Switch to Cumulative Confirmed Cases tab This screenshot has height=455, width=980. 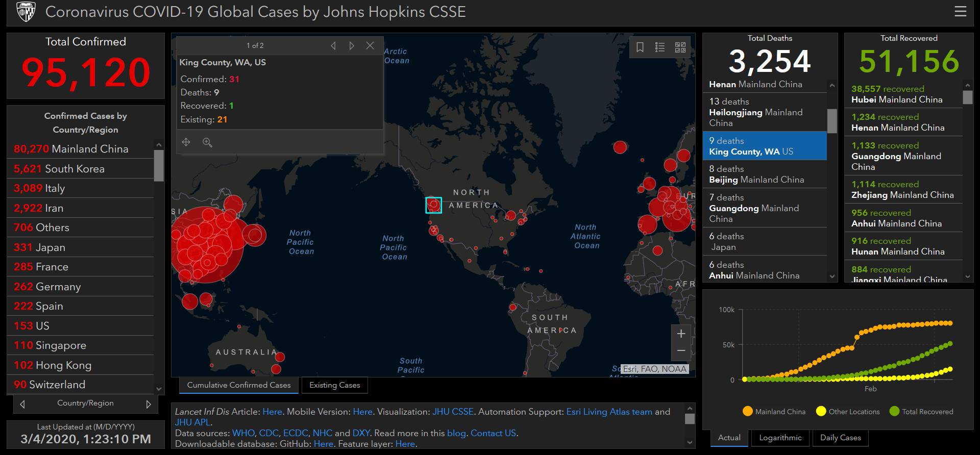point(239,385)
